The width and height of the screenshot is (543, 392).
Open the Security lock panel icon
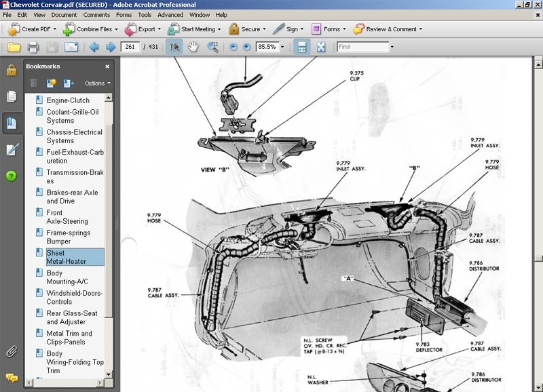(x=12, y=71)
